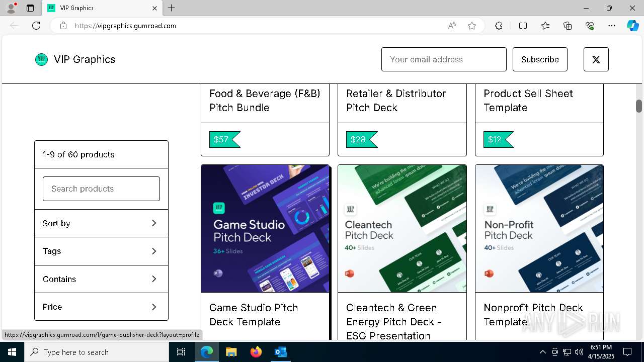Open Edge Settings and more menu
The height and width of the screenshot is (362, 644).
[612, 26]
